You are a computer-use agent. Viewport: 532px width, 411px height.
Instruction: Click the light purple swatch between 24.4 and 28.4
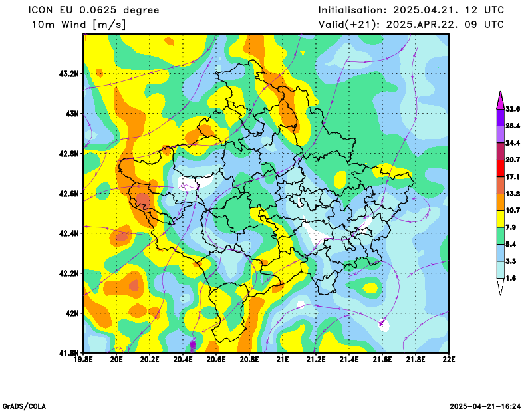[501, 135]
